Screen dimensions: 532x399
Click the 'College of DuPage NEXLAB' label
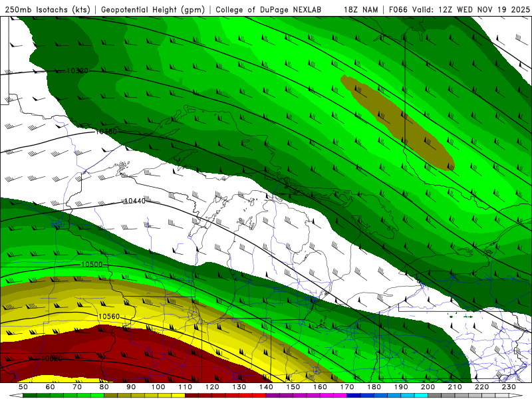(268, 9)
